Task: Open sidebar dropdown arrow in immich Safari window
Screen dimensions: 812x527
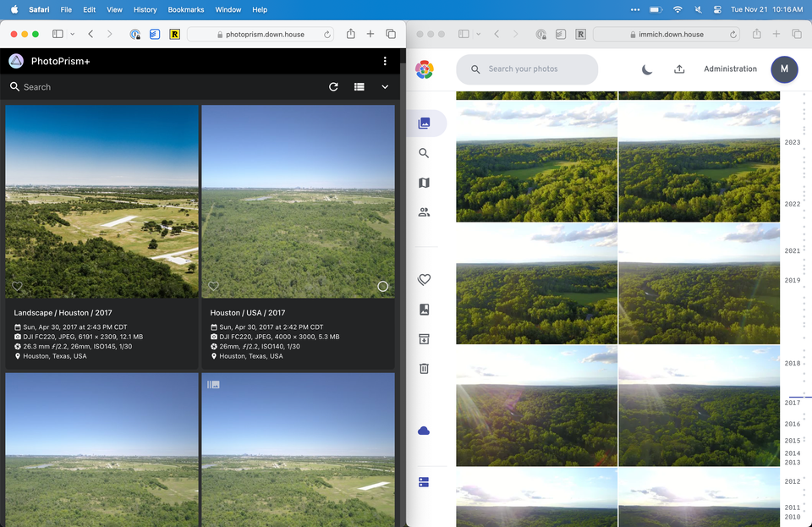Action: tap(478, 34)
